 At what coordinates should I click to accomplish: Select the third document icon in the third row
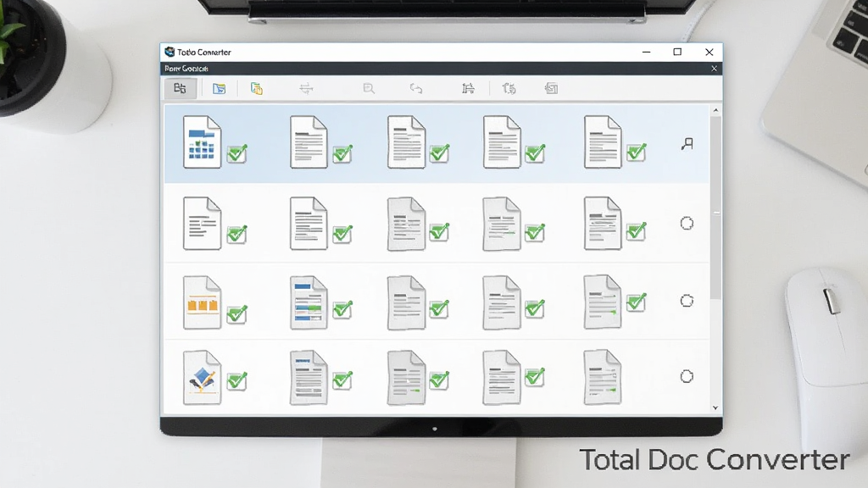point(406,302)
